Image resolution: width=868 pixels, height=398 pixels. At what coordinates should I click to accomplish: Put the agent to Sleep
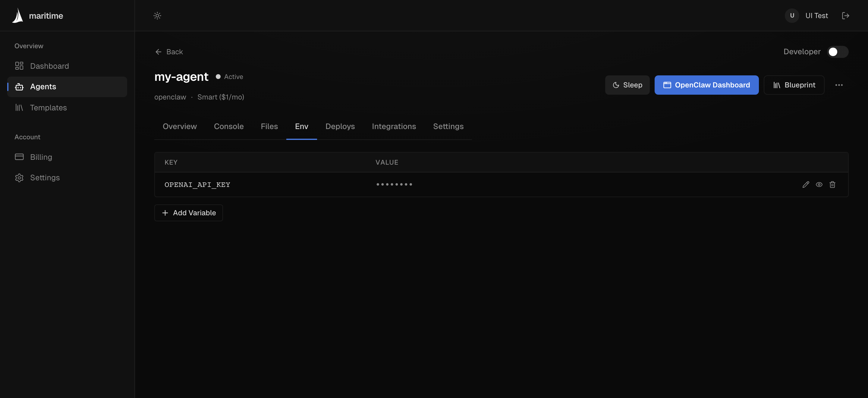[x=627, y=85]
